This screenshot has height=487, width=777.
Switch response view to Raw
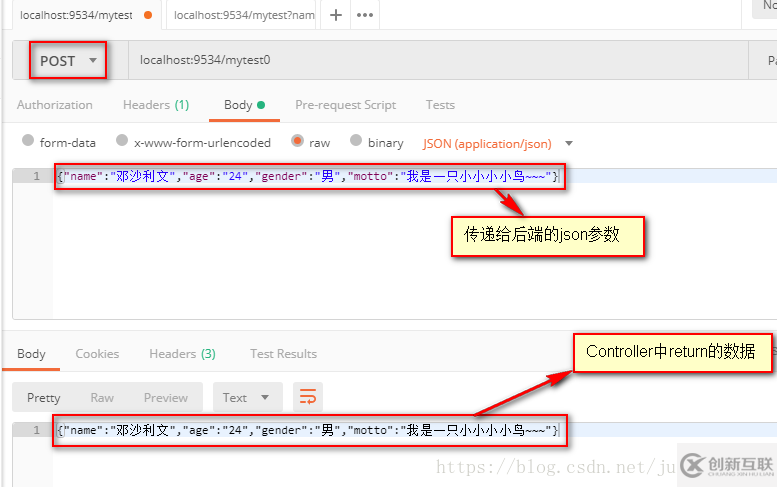click(x=102, y=397)
